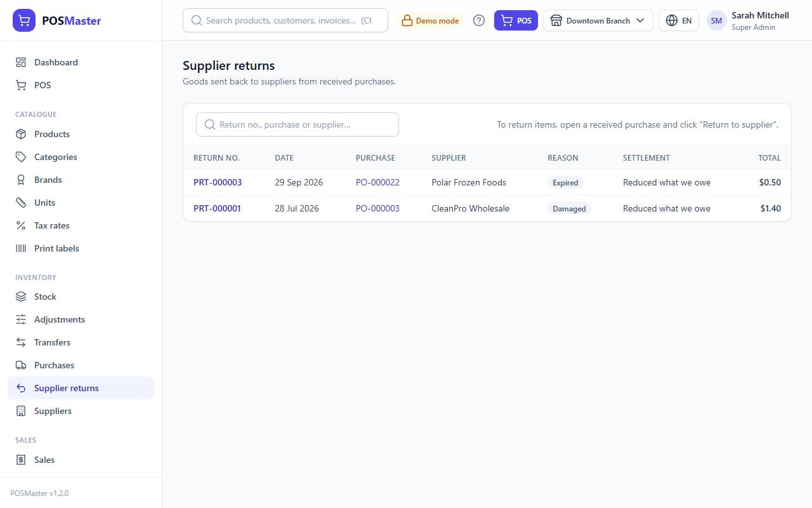This screenshot has width=812, height=508.
Task: Click the Damaged reason badge
Action: (569, 208)
